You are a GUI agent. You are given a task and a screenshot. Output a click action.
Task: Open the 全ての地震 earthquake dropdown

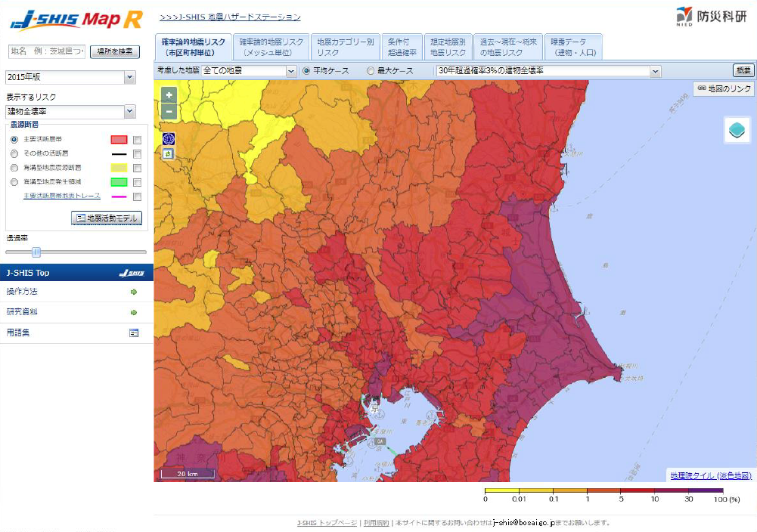291,71
